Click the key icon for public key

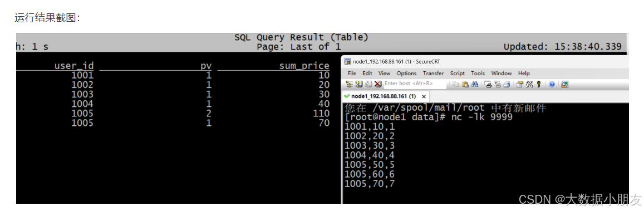pyautogui.click(x=539, y=84)
